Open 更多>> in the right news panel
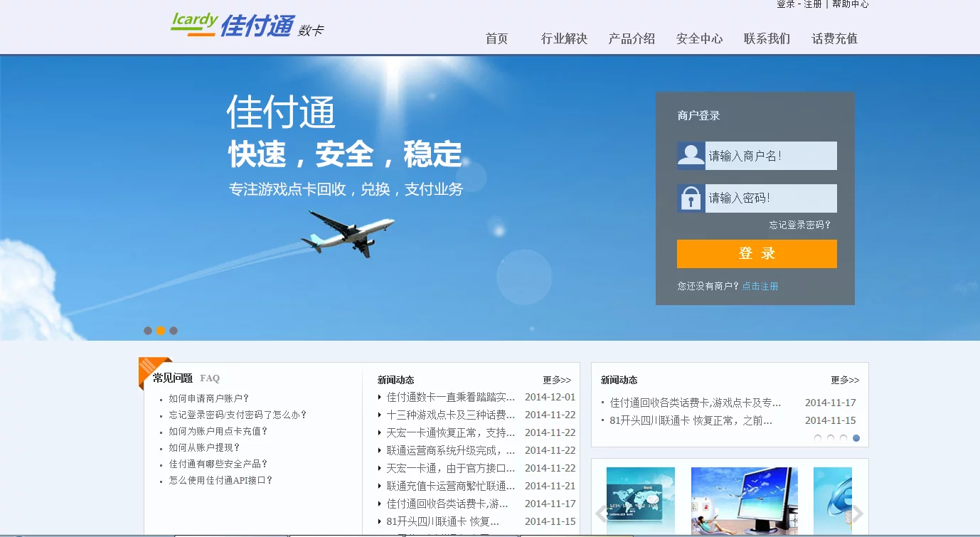The height and width of the screenshot is (537, 980). tap(845, 380)
